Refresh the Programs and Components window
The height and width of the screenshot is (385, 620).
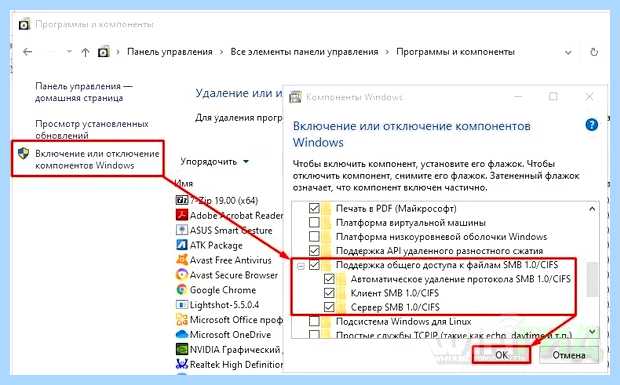(594, 52)
